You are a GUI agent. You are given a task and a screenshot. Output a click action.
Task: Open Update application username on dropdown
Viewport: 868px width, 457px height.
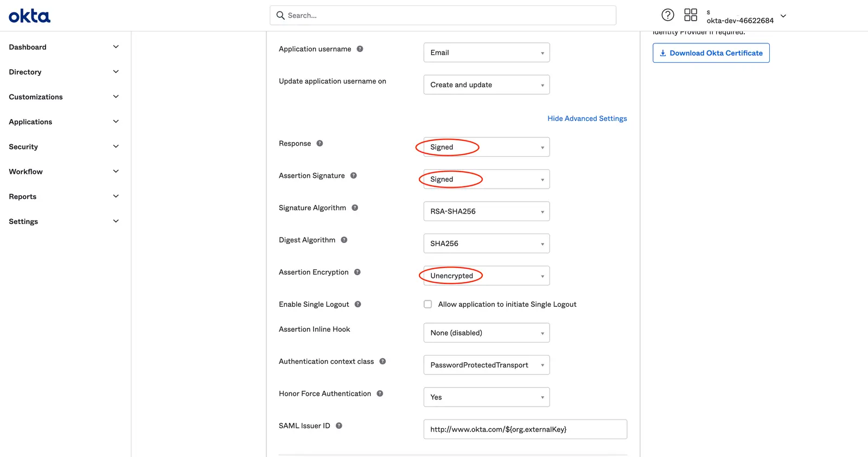point(486,85)
